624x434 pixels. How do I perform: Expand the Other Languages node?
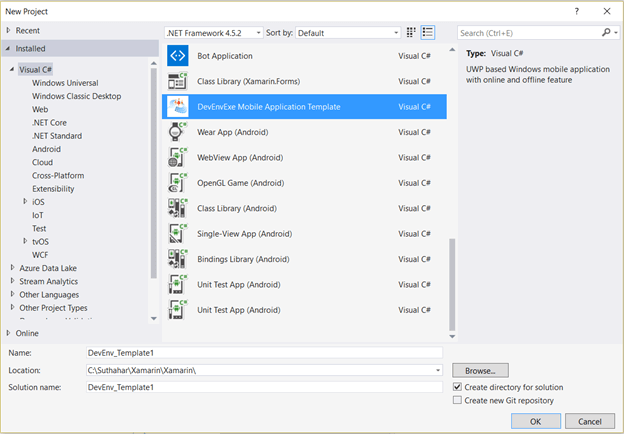point(12,294)
